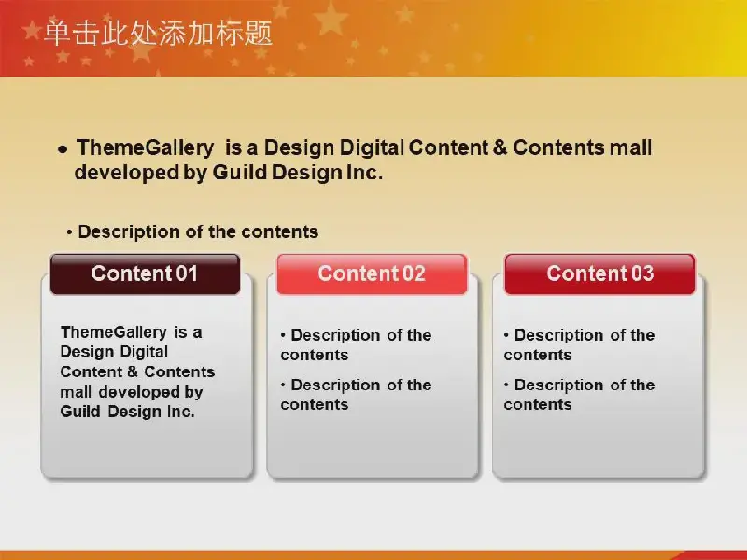747x560 pixels.
Task: Click the title placeholder '单击此处添加标题'
Action: (x=158, y=34)
